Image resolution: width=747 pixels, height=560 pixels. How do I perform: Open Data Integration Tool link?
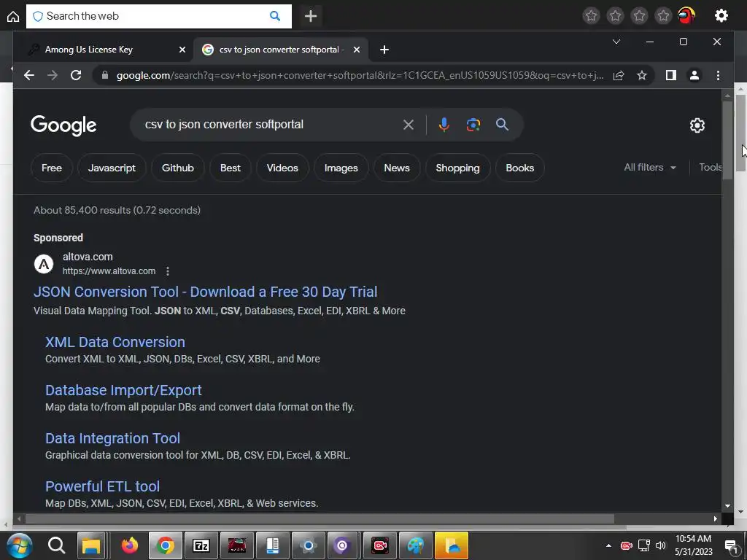[112, 438]
